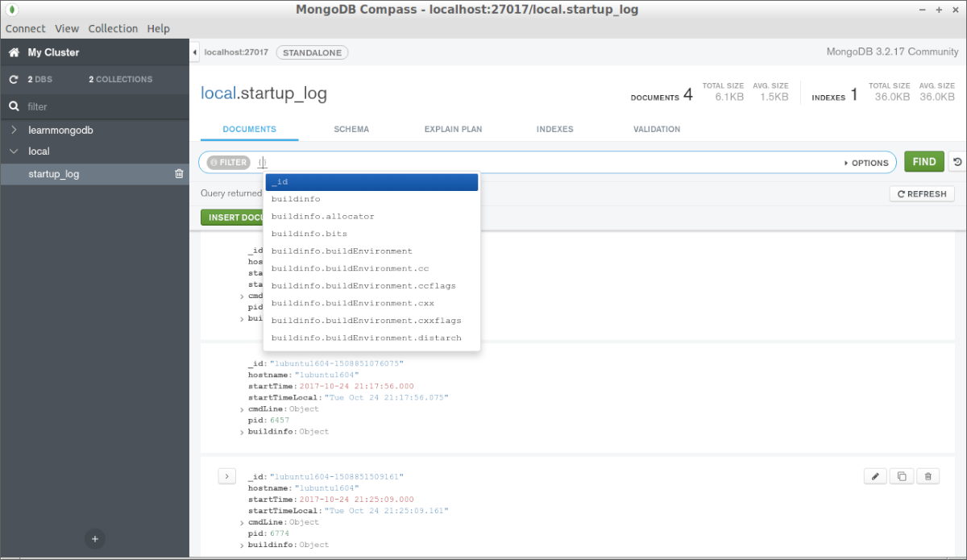Viewport: 967px width, 560px height.
Task: Switch to the Schema tab
Action: tap(351, 129)
